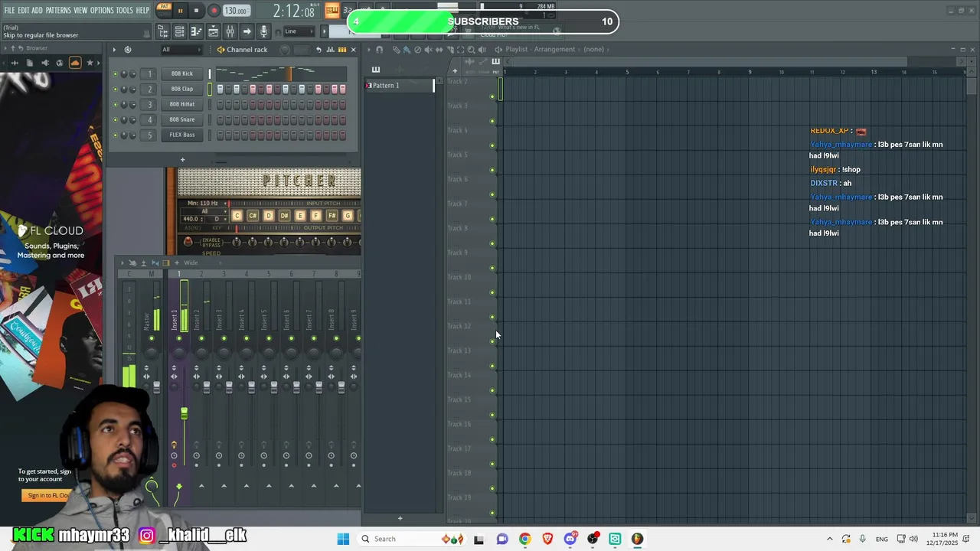The image size is (980, 551).
Task: Click the Record button in transport
Action: (214, 11)
